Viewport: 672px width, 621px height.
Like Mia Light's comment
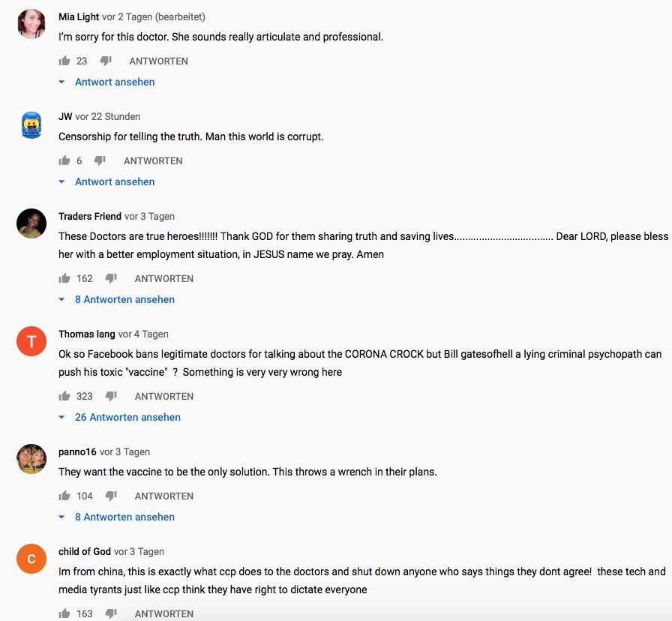coord(64,61)
